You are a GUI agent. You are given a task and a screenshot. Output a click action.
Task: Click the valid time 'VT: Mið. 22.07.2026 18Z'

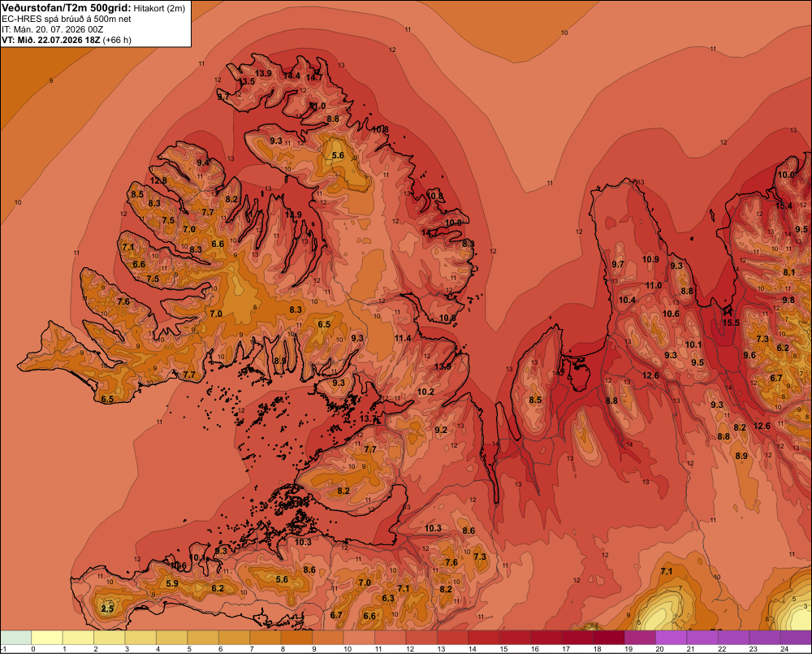(x=51, y=40)
